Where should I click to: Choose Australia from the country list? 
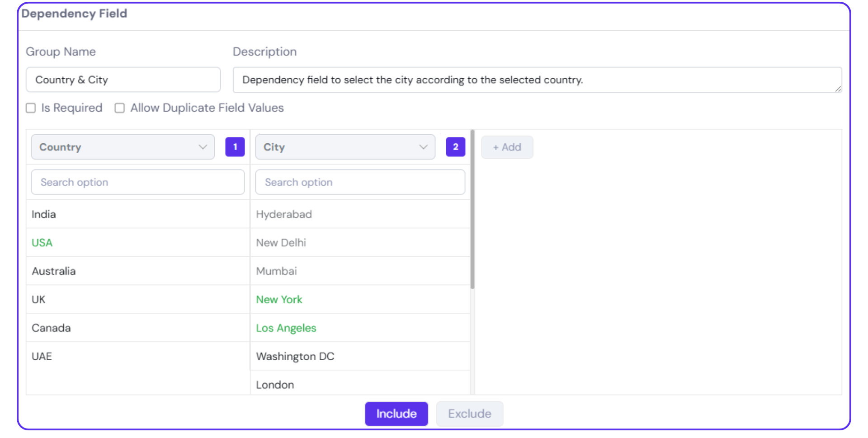pyautogui.click(x=54, y=271)
